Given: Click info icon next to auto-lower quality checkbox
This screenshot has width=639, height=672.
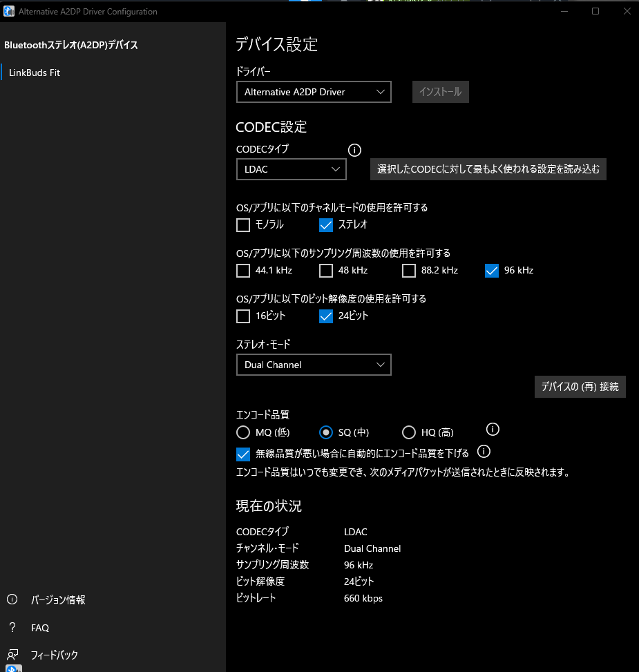Looking at the screenshot, I should (484, 451).
